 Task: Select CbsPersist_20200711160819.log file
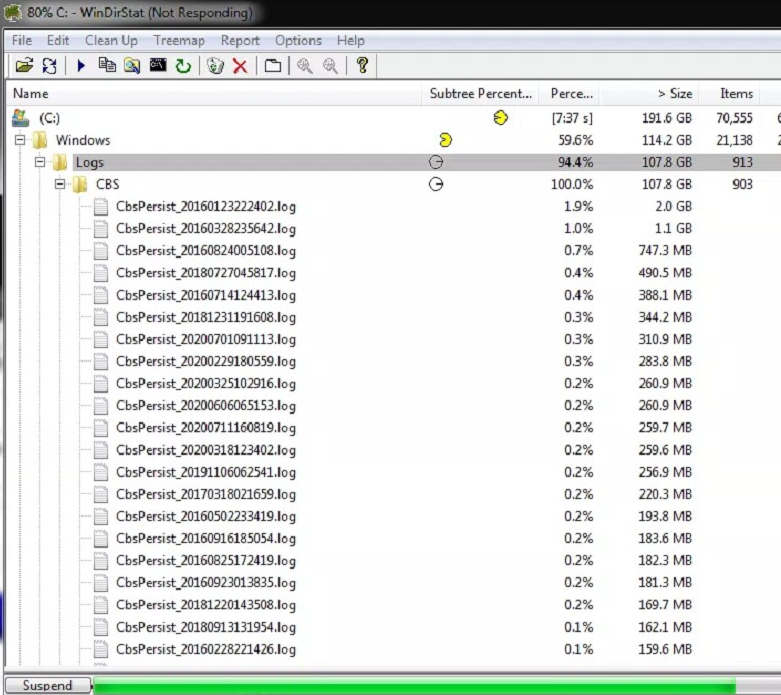tap(206, 428)
